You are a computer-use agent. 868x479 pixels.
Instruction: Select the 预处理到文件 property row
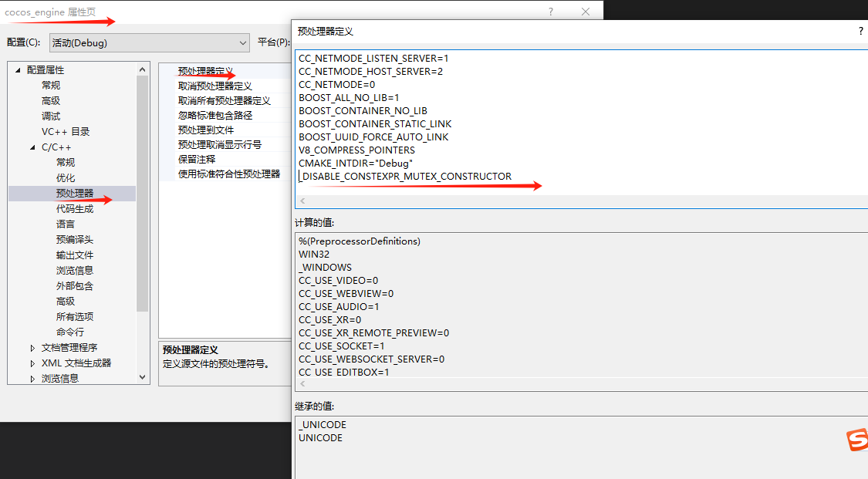(x=225, y=130)
